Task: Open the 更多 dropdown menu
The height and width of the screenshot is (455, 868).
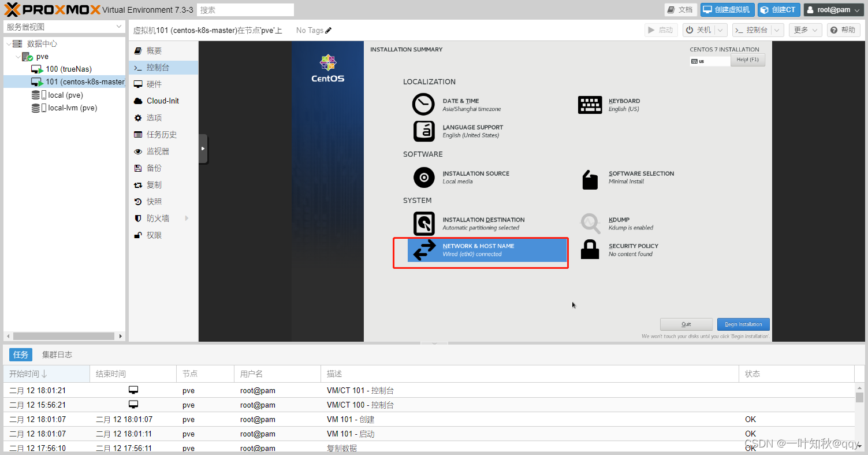Action: point(806,30)
